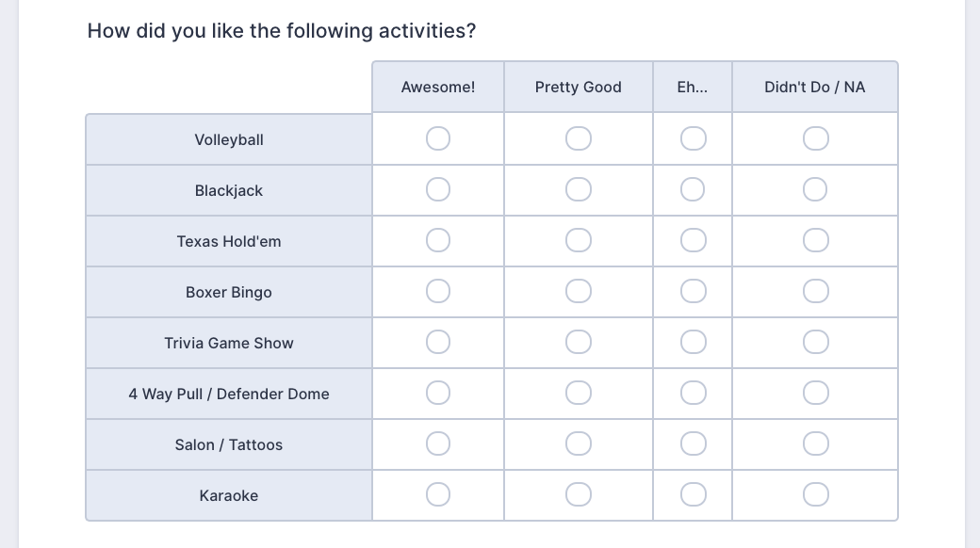Screen dimensions: 980x548
Task: Rate Texas Hold'em as Awesome!
Action: pyautogui.click(x=438, y=241)
